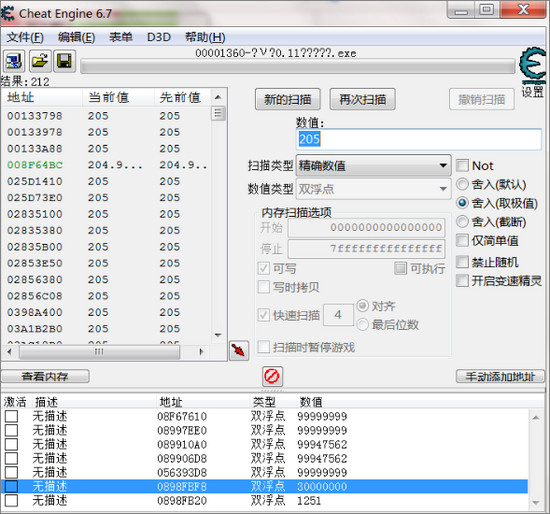The image size is (550, 514).
Task: Activate checkbox for address 0898FB20
Action: (11, 500)
